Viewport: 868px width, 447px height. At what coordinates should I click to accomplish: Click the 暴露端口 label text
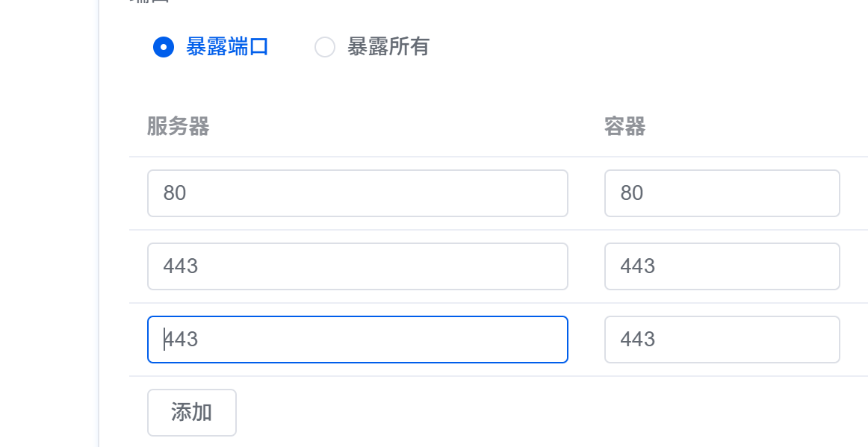227,47
